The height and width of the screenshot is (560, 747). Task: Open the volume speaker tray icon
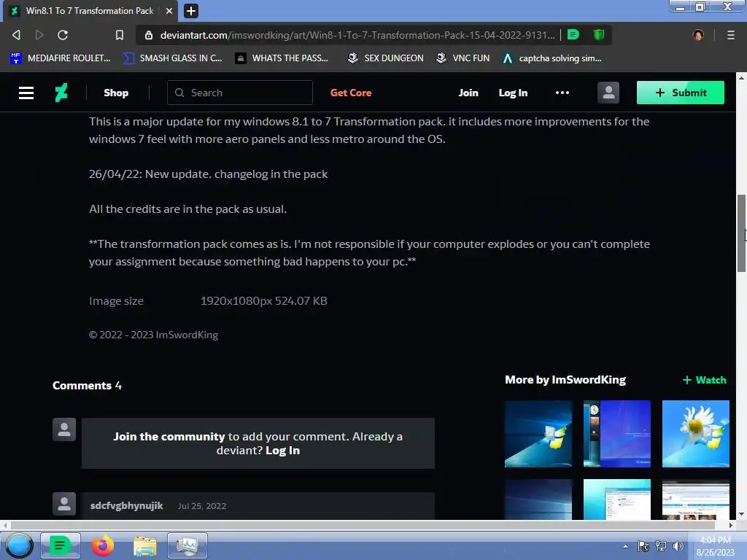pos(678,546)
